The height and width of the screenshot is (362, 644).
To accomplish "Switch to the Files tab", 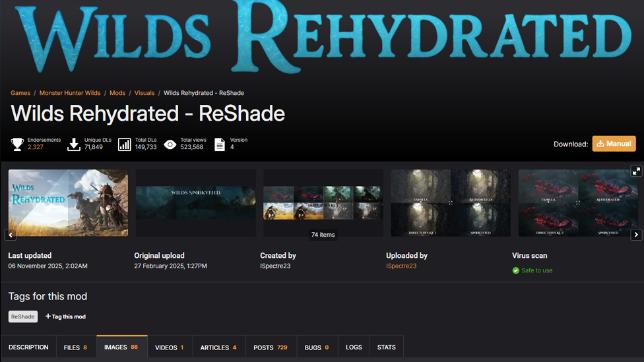I will click(76, 347).
